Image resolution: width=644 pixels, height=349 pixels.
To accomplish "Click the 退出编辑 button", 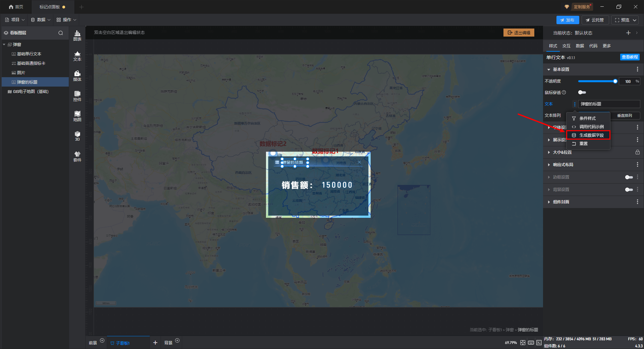I will pyautogui.click(x=519, y=33).
